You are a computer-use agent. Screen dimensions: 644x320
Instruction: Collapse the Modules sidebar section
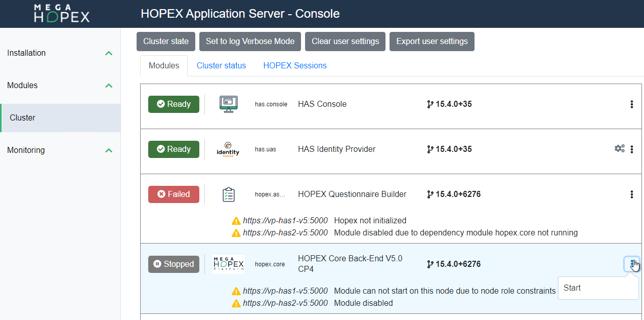pyautogui.click(x=109, y=86)
